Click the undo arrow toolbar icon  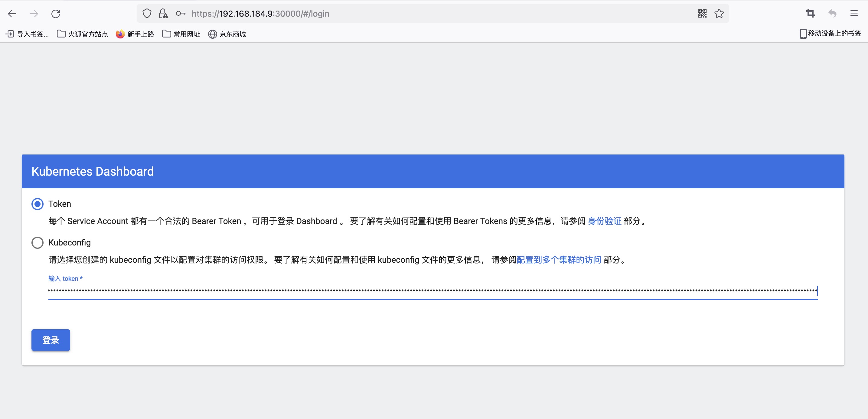(x=832, y=14)
